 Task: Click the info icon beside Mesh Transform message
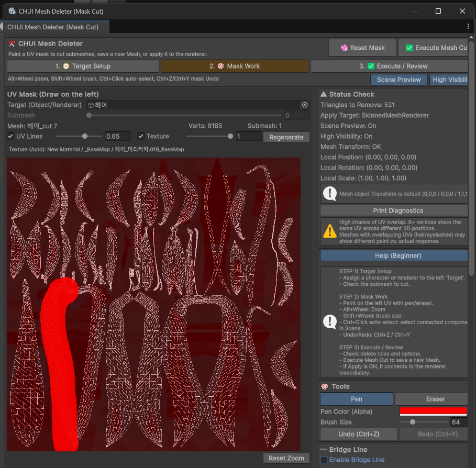click(x=329, y=194)
